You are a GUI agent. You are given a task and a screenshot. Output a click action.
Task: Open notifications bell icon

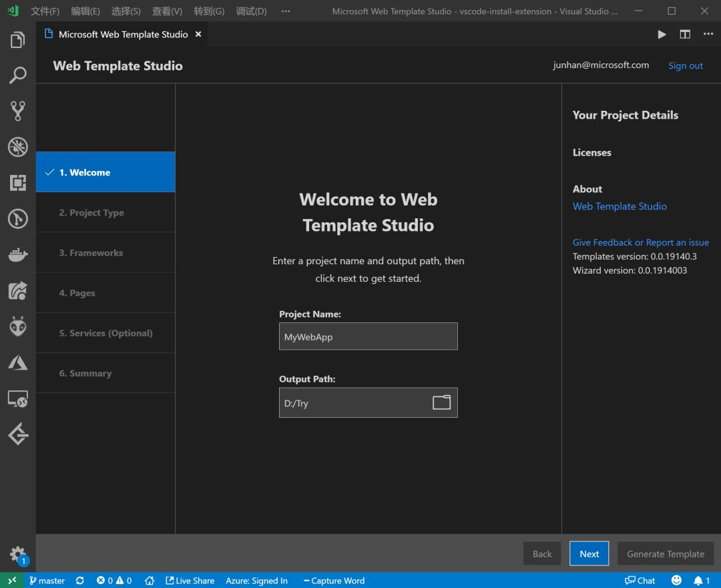(x=702, y=580)
